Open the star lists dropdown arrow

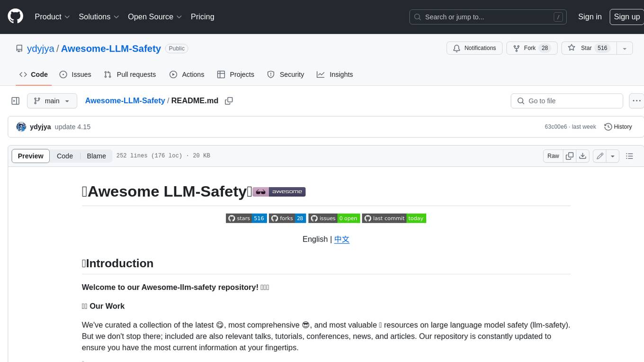point(625,48)
